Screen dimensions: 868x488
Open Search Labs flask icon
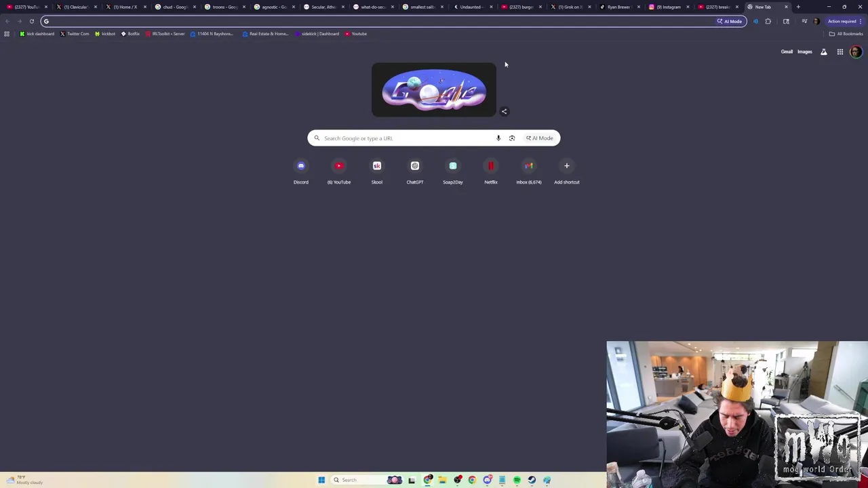click(824, 52)
